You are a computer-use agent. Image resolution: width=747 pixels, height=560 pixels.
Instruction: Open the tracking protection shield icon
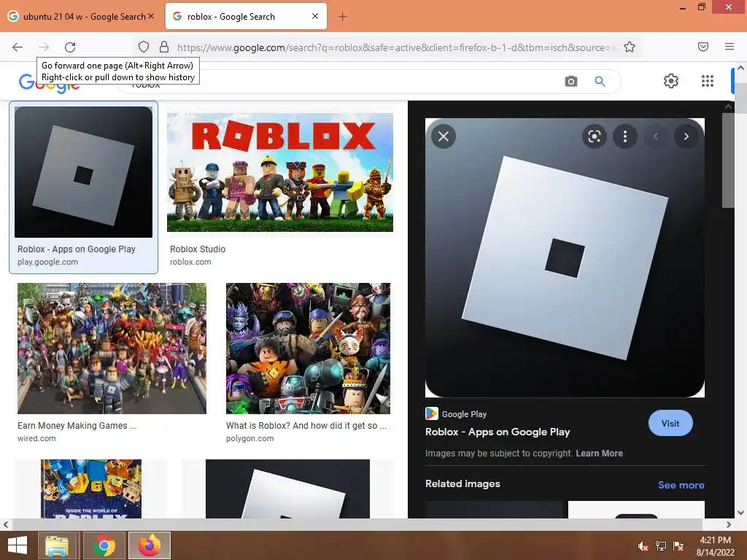click(x=144, y=47)
